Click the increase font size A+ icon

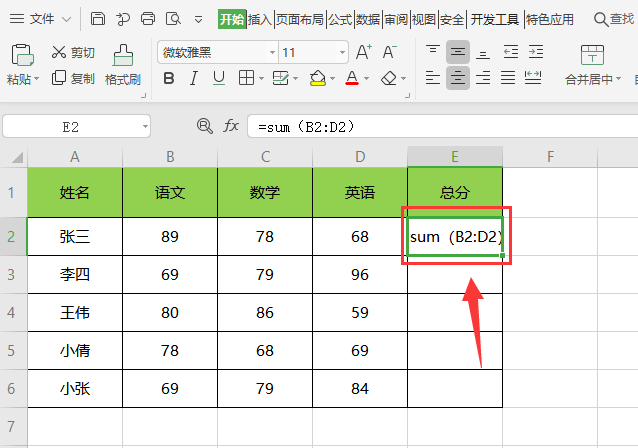pos(364,52)
